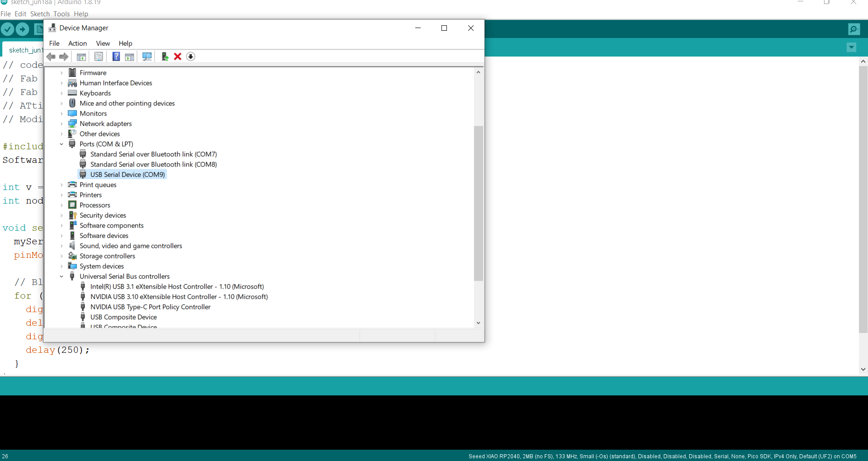Select the sketch_jun18a tab in Arduino
This screenshot has height=461, width=868.
(x=24, y=50)
